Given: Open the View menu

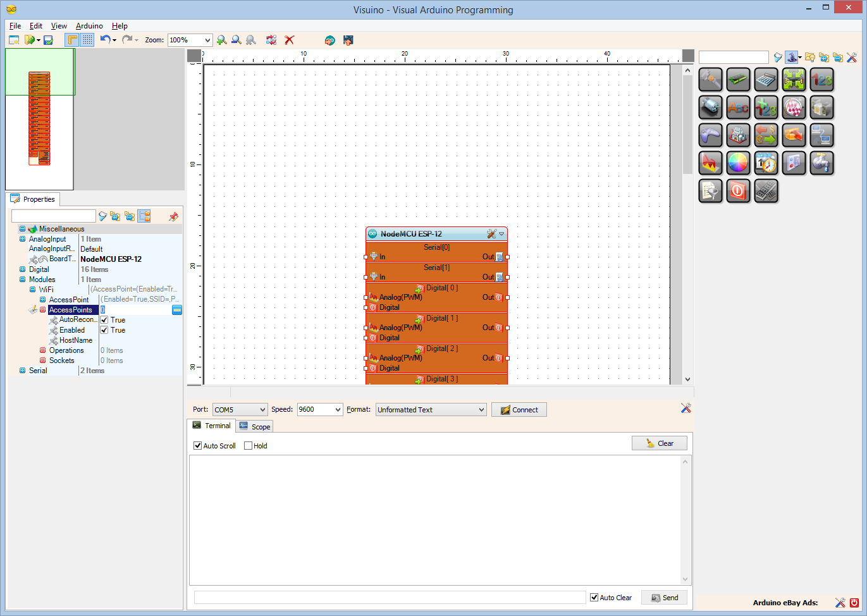Looking at the screenshot, I should pyautogui.click(x=59, y=26).
